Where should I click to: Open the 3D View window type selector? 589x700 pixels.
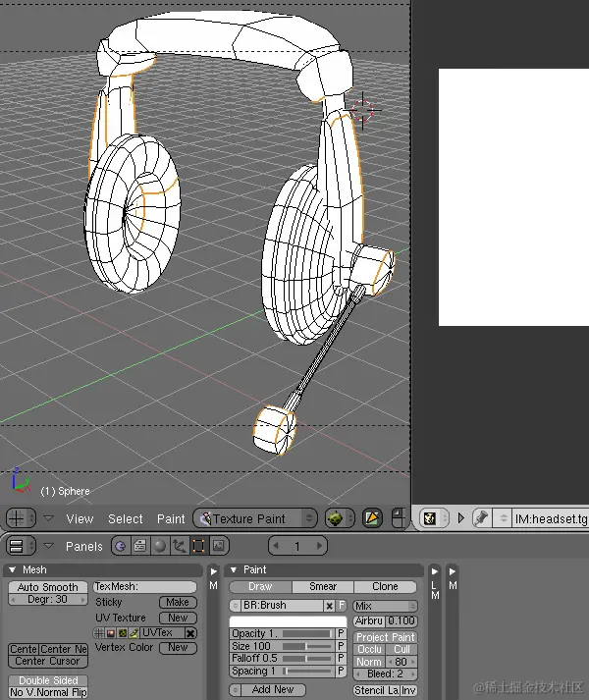point(21,518)
